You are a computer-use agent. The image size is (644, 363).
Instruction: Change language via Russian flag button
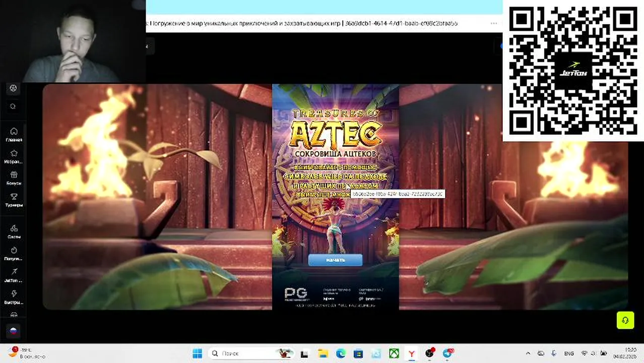(x=14, y=331)
